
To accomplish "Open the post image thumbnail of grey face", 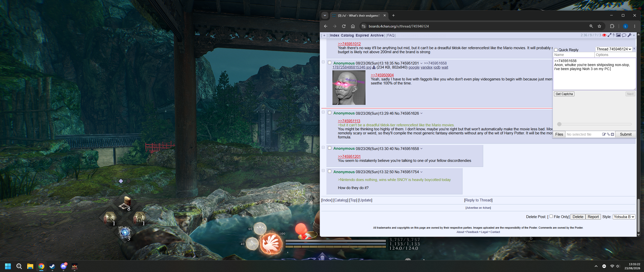I will [x=349, y=87].
